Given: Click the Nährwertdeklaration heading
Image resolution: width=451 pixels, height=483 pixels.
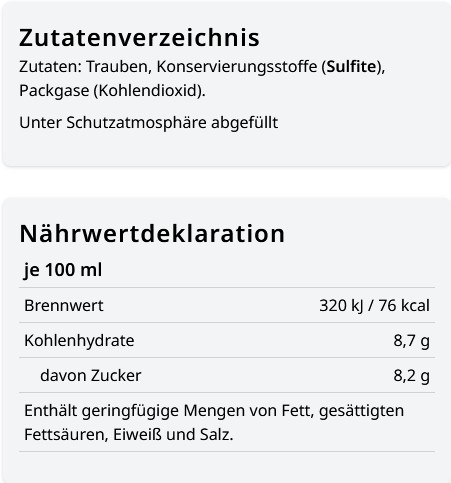Looking at the screenshot, I should (152, 233).
